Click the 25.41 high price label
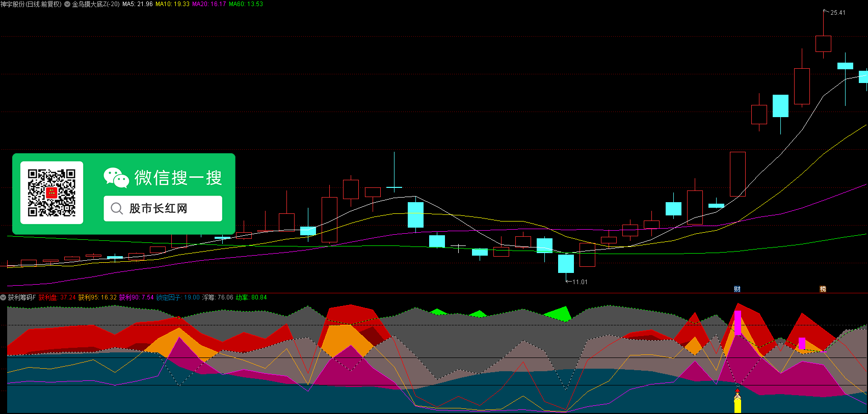The width and height of the screenshot is (868, 414). (x=838, y=13)
